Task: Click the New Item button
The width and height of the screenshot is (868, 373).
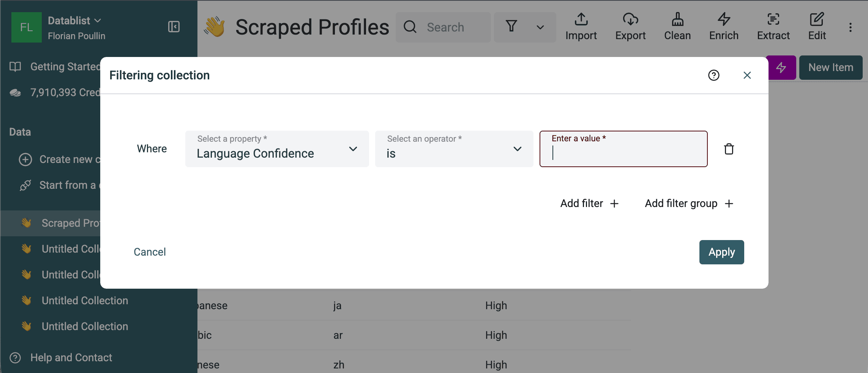Action: 831,68
